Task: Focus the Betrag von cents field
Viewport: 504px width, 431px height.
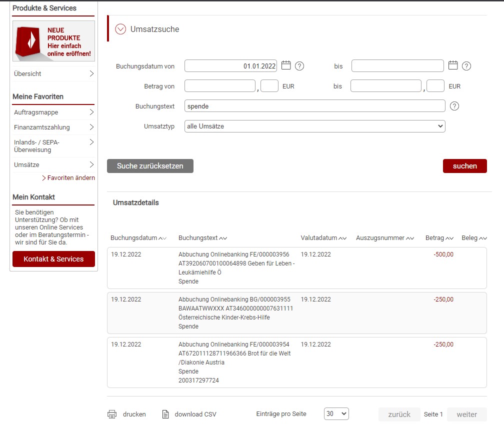Action: 269,86
